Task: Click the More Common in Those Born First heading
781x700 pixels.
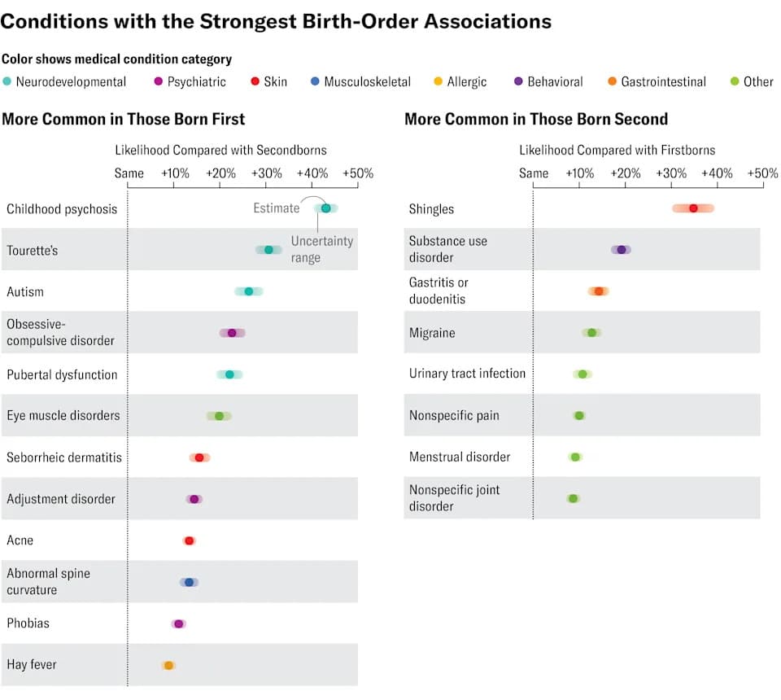Action: point(124,119)
